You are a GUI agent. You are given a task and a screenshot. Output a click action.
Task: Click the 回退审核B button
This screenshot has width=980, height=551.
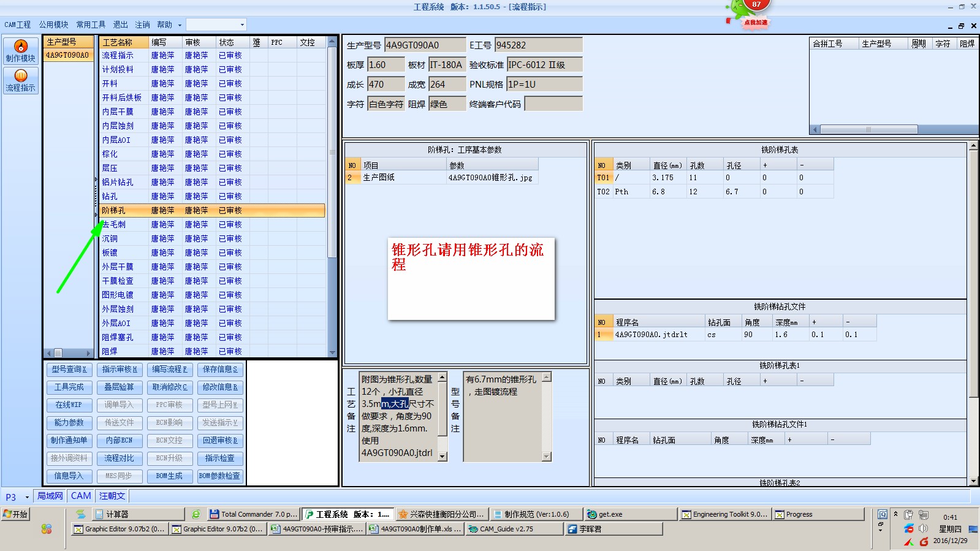[221, 441]
